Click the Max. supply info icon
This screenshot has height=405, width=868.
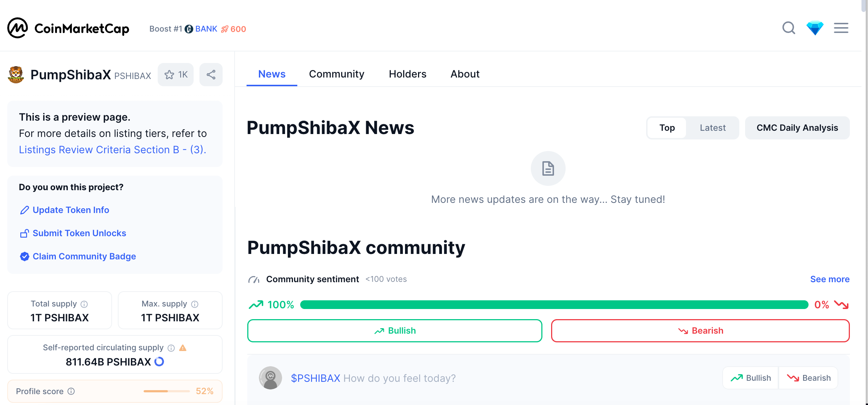pyautogui.click(x=195, y=304)
